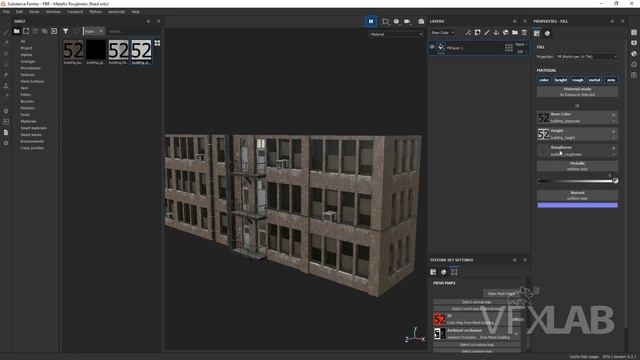The image size is (640, 360).
Task: Click the Select curvature map button
Action: (x=477, y=345)
